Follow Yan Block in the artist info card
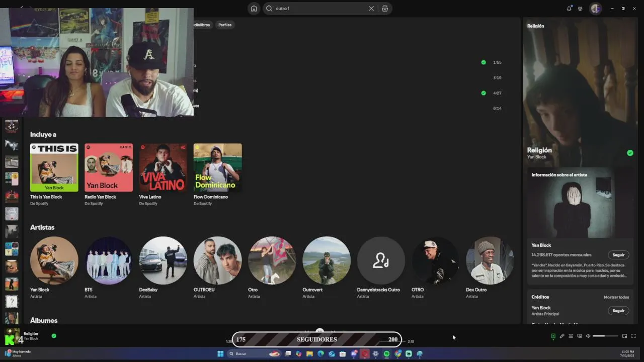Screen dimensions: 644x362 618,255
